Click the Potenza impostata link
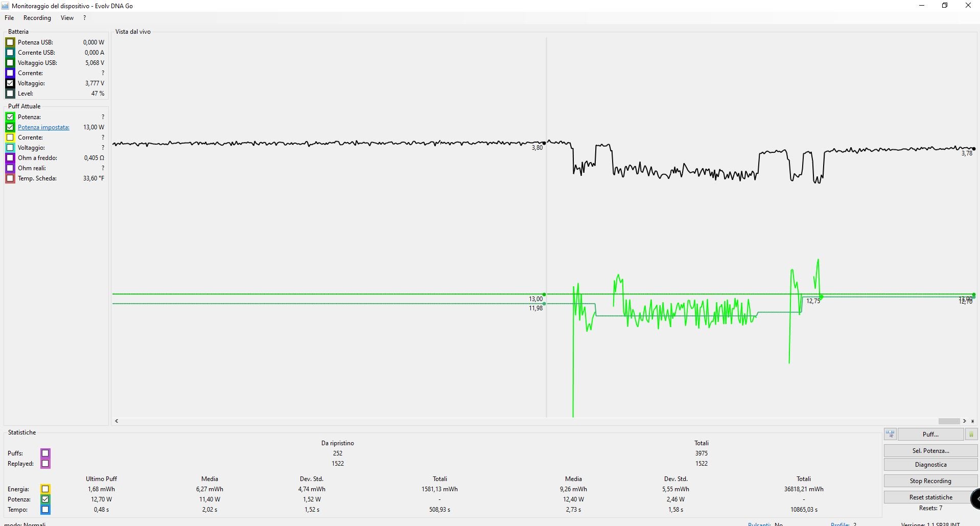The image size is (980, 526). coord(43,127)
